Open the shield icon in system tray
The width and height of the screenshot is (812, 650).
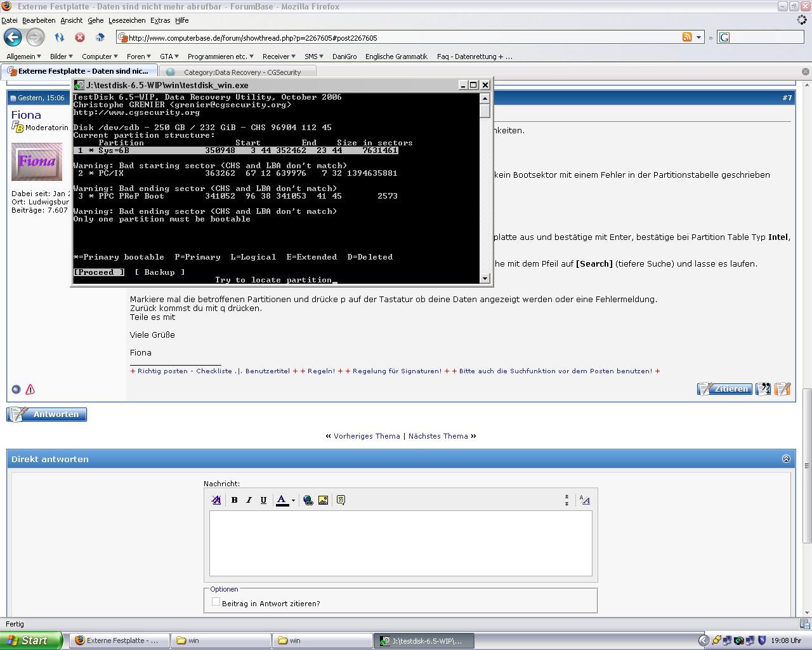762,640
